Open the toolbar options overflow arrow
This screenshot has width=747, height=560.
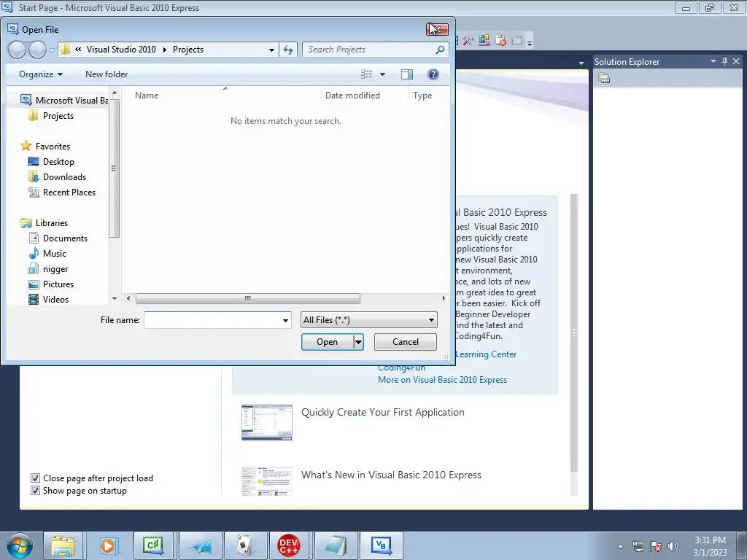tap(530, 43)
